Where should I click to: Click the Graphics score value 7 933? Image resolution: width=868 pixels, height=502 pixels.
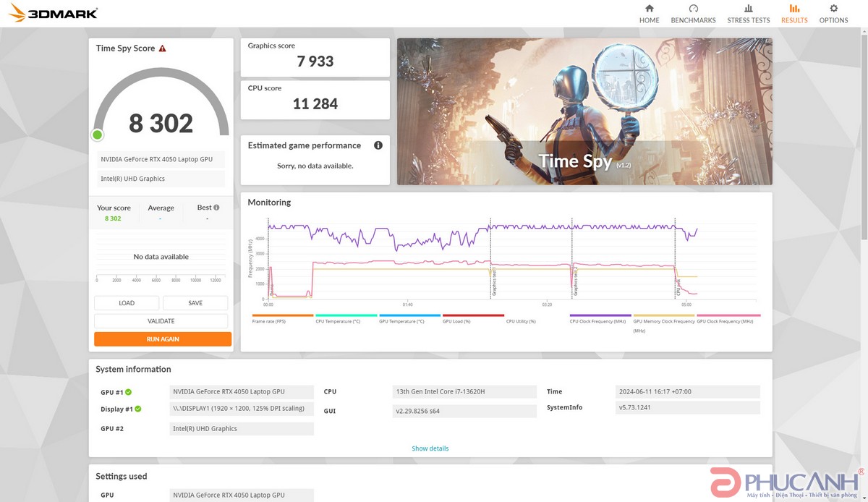[315, 61]
